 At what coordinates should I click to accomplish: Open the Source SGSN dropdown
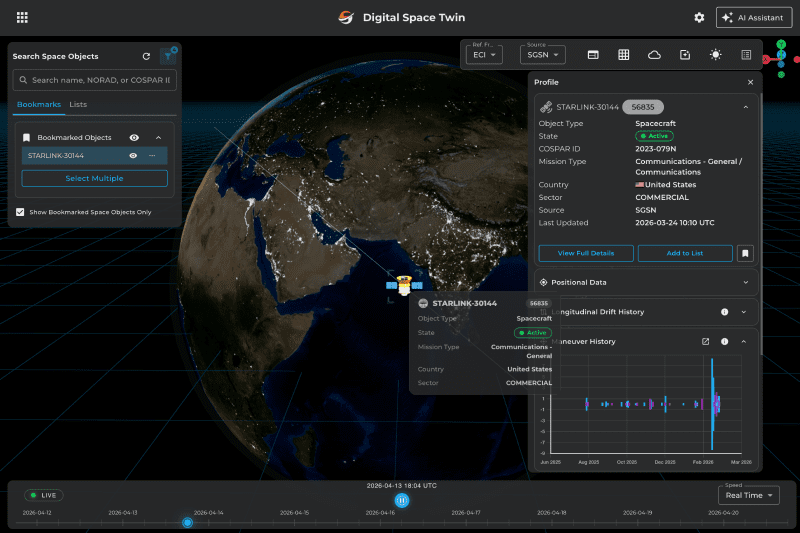(542, 55)
